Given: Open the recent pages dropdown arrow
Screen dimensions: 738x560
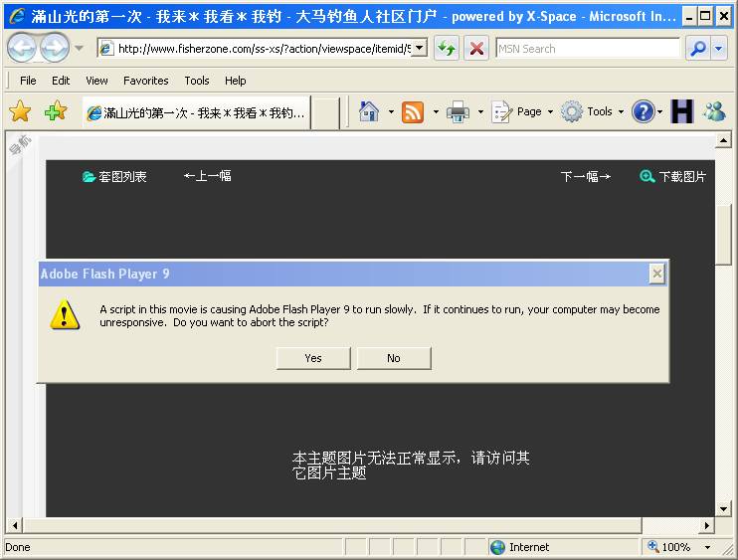Looking at the screenshot, I should pos(79,48).
